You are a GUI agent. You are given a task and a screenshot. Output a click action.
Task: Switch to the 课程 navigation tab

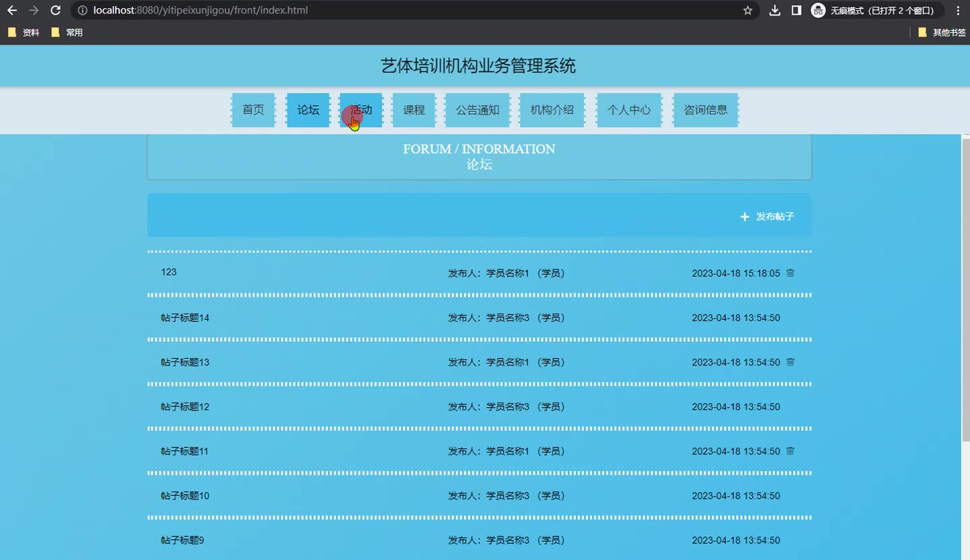coord(414,110)
